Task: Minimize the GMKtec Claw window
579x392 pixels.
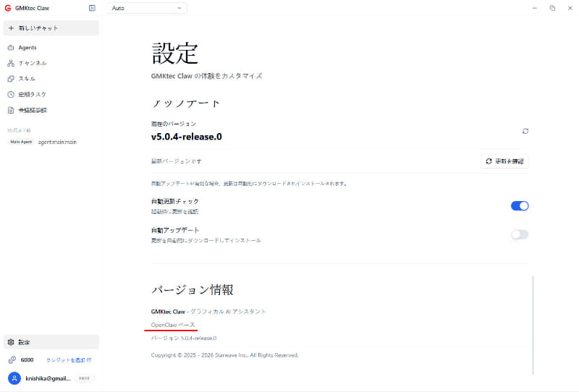Action: [535, 8]
